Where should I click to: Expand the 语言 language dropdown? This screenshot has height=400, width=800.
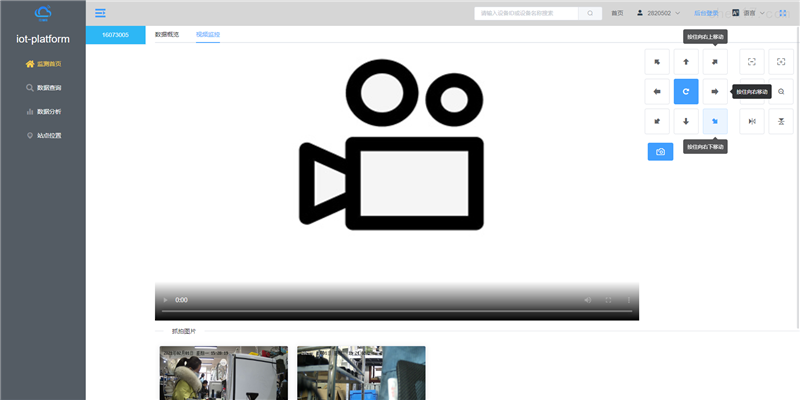pos(748,13)
